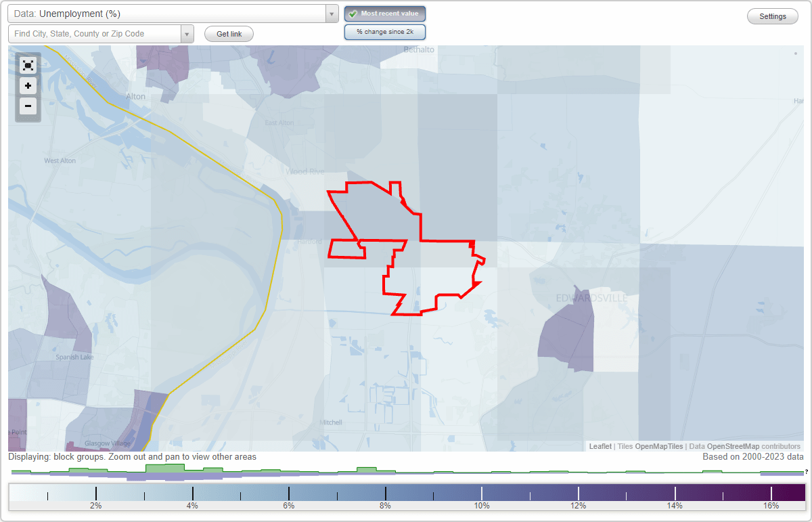
Task: Click 'Based on 2000-2023 data' text
Action: [x=753, y=457]
